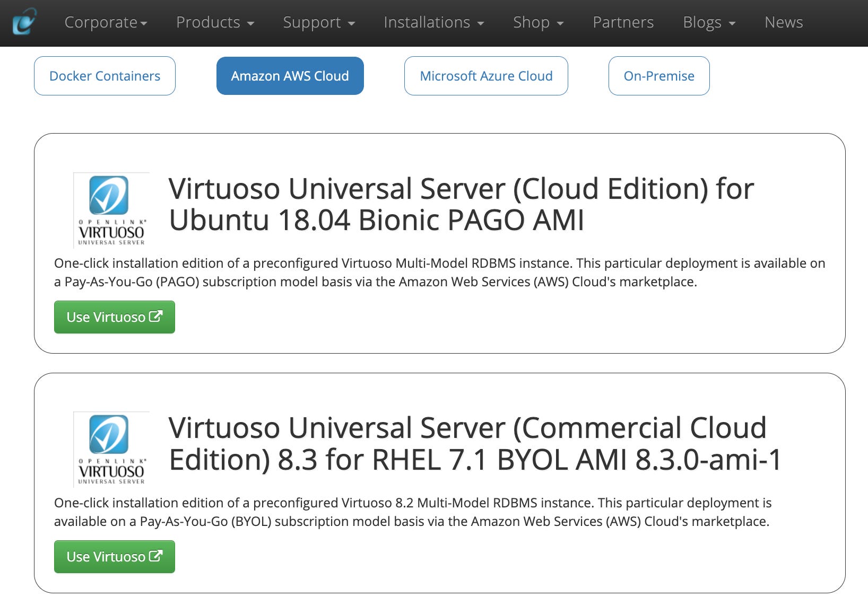Select the Amazon AWS Cloud tab
Image resolution: width=868 pixels, height=597 pixels.
click(x=290, y=76)
